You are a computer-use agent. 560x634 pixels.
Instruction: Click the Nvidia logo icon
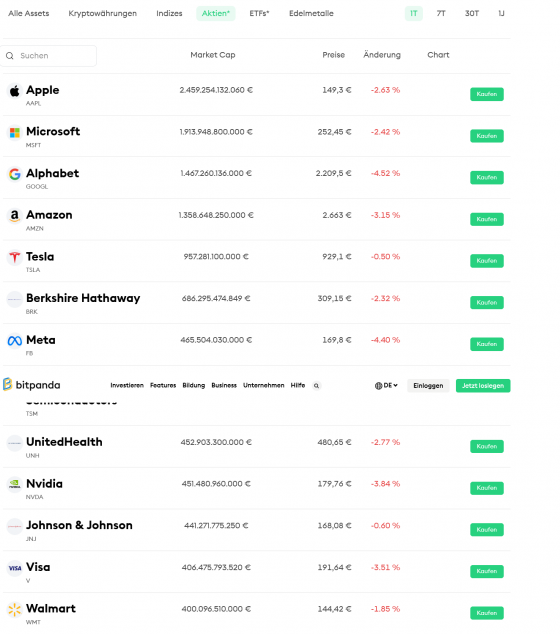tap(15, 484)
